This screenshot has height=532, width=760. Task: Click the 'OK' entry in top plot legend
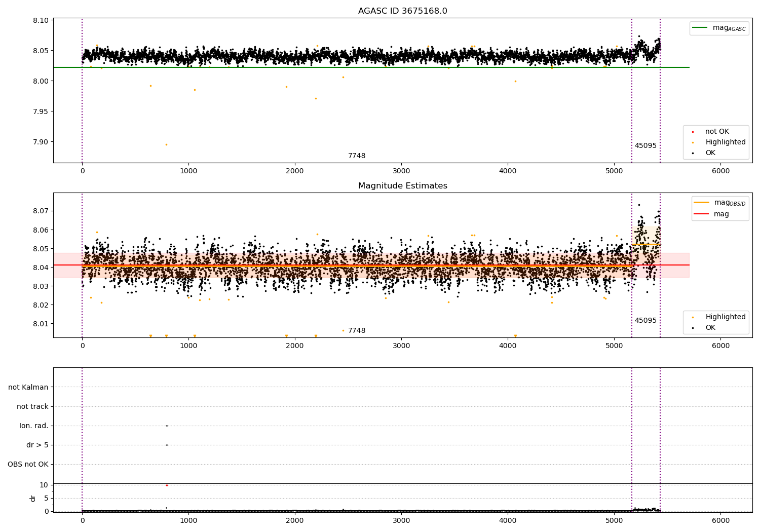[710, 153]
